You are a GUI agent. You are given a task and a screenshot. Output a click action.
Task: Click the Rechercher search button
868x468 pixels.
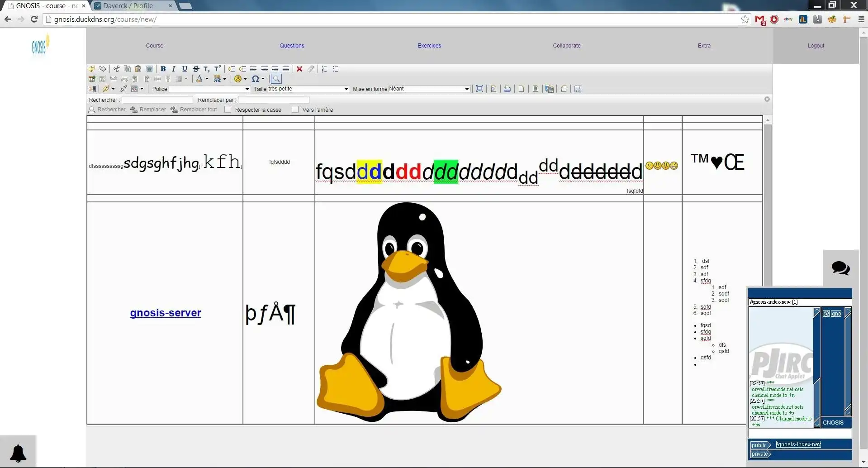(107, 110)
